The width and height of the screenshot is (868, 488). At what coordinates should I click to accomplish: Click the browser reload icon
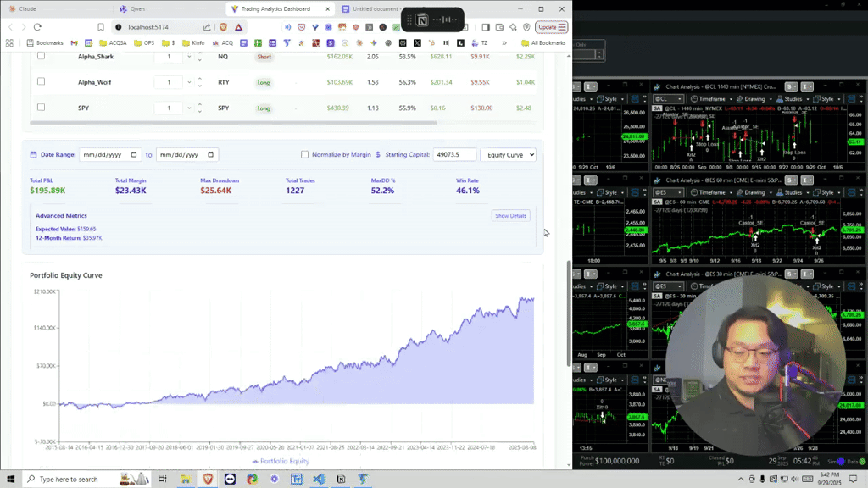[36, 26]
